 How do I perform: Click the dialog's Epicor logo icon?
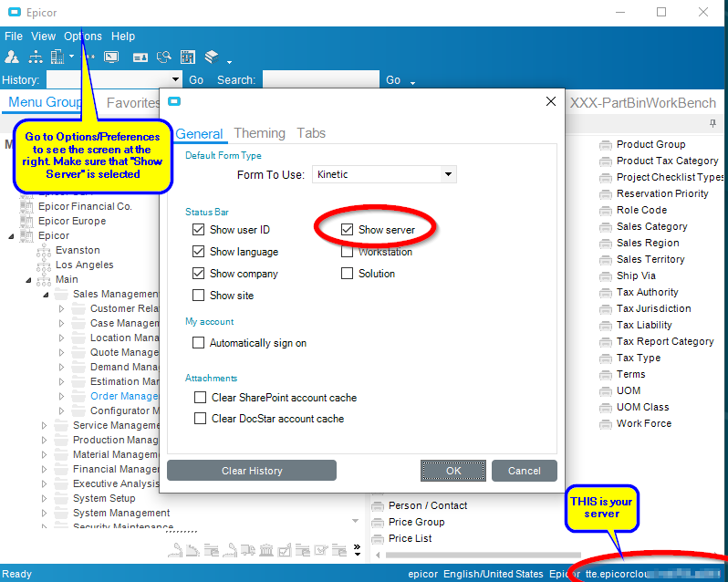click(174, 101)
